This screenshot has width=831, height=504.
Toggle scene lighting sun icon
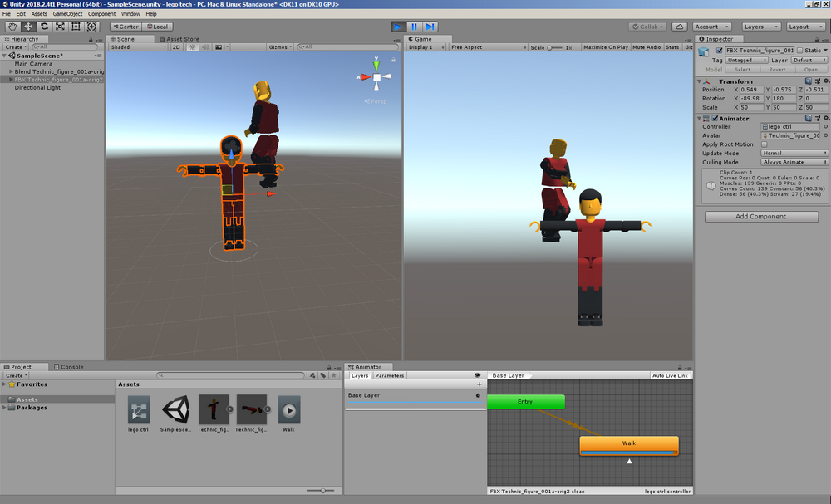[193, 47]
